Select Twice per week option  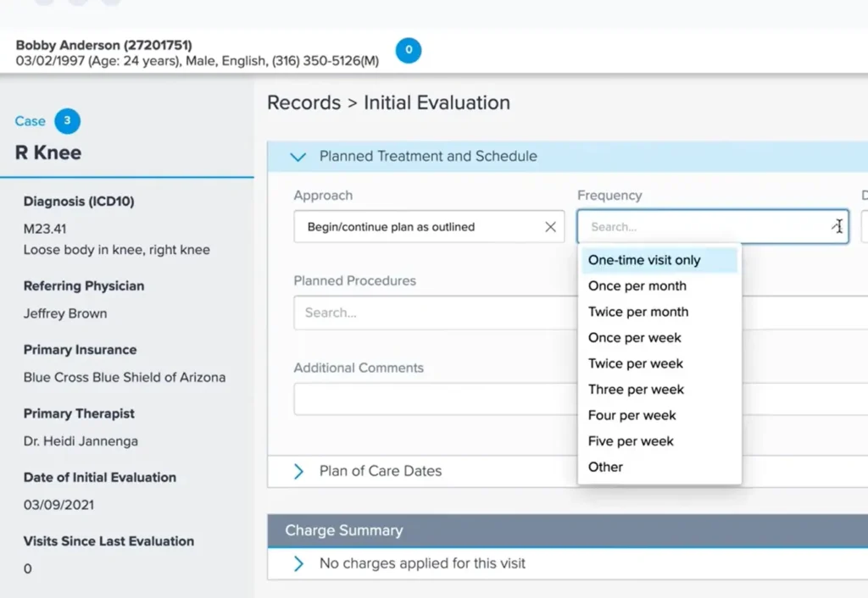[659, 364]
